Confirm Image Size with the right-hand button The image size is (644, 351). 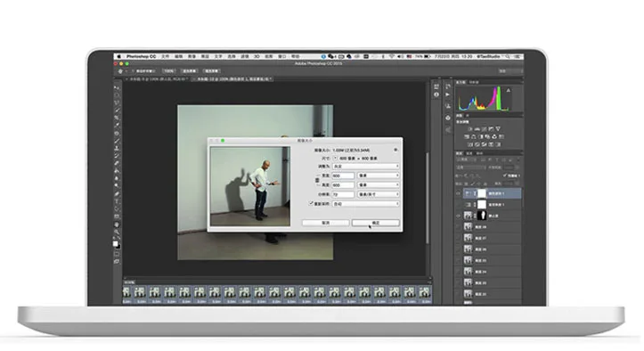pyautogui.click(x=375, y=223)
